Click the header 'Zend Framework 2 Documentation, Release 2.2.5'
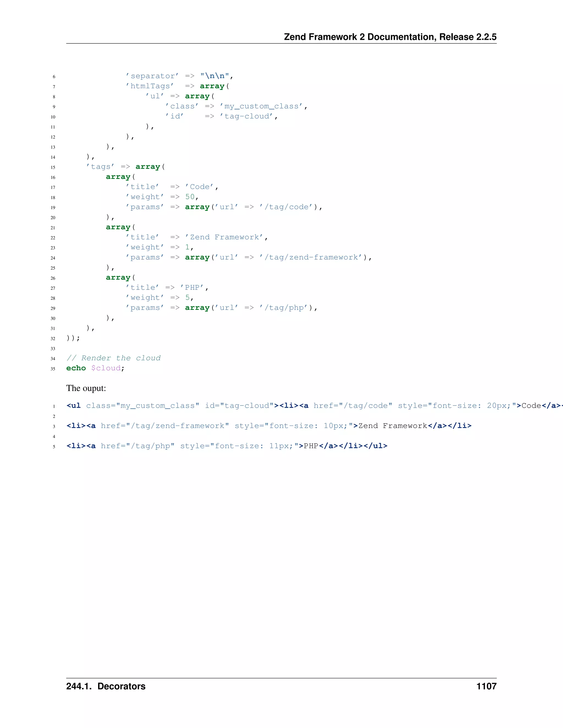This screenshot has height=728, width=563. coord(390,37)
